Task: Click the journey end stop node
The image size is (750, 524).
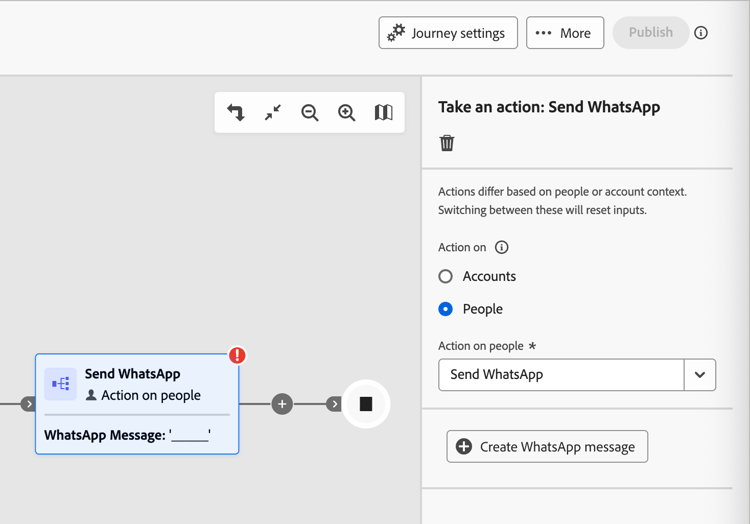Action: click(366, 404)
